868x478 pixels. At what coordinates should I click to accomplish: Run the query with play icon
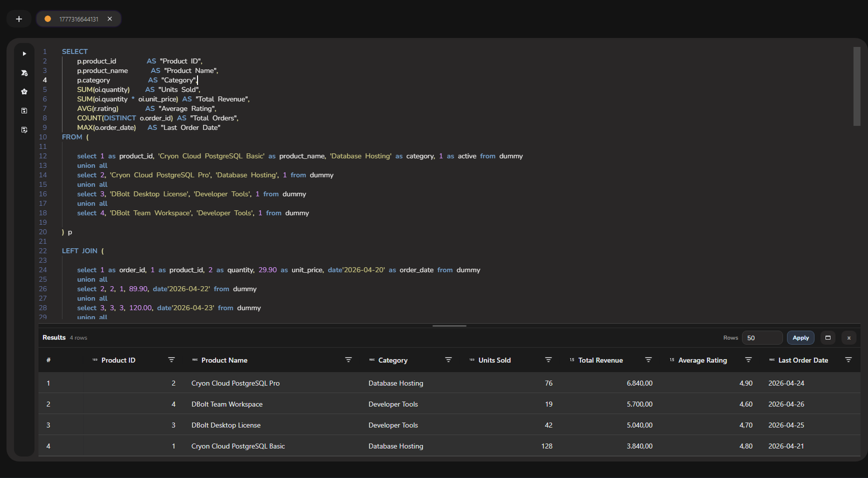(24, 53)
